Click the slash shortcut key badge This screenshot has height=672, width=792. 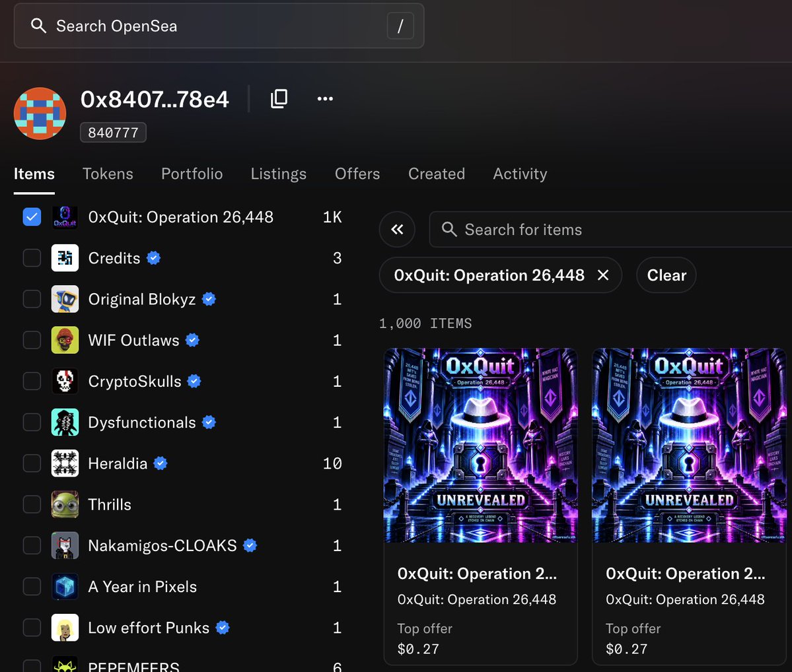coord(400,26)
